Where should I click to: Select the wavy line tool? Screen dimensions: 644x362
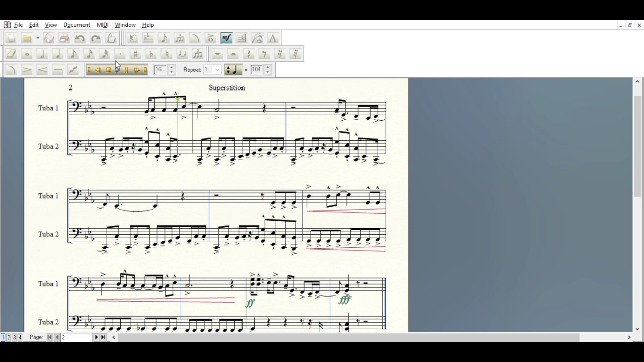(x=73, y=70)
